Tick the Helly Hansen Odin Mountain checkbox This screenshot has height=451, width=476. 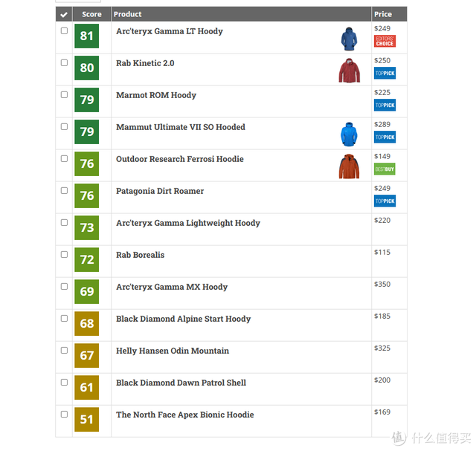64,350
